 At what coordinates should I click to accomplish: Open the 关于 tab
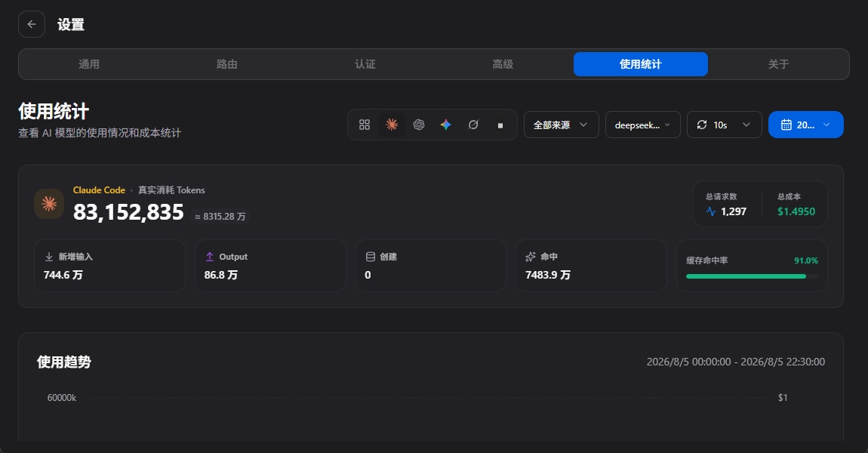pos(778,64)
